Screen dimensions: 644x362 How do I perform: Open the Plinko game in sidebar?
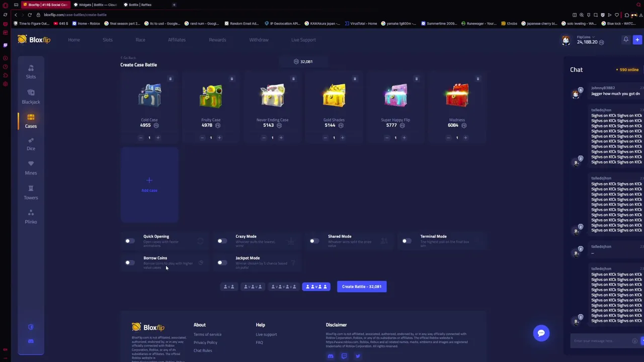point(31,217)
